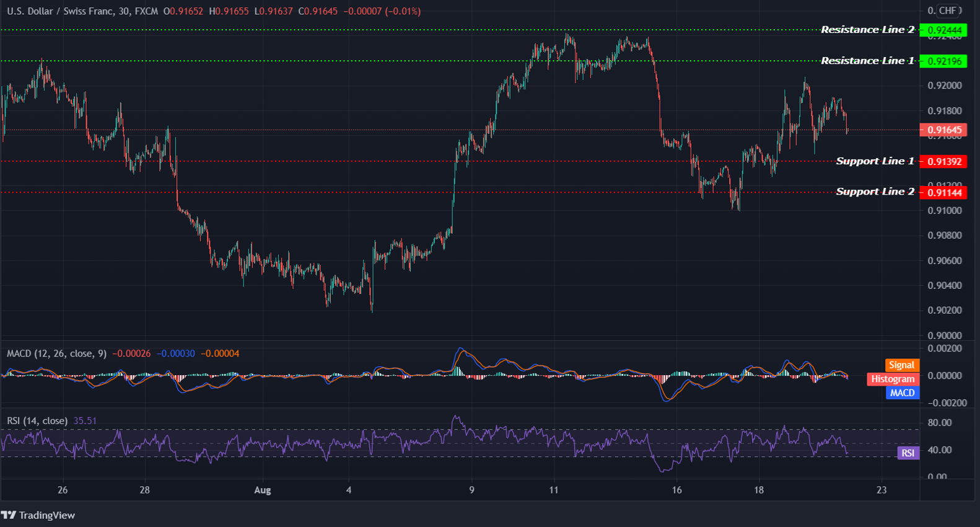Click the RSI 40.00 axis tick
Image resolution: width=980 pixels, height=527 pixels.
940,450
